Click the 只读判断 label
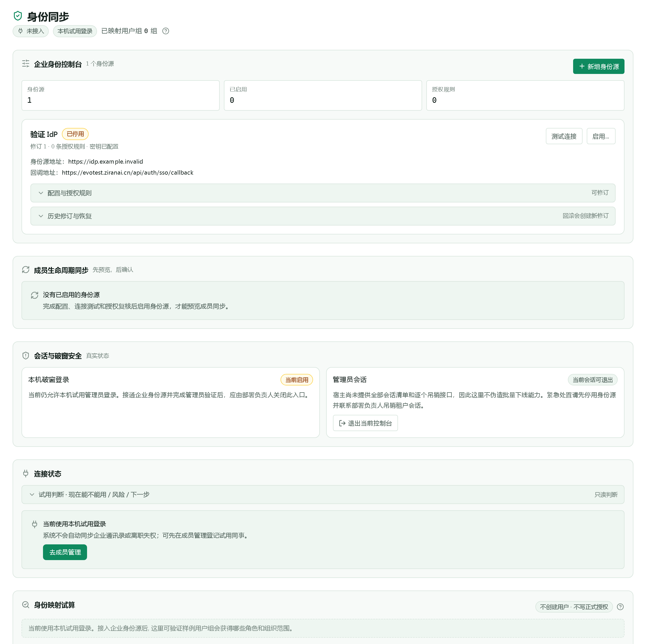The image size is (646, 644). 606,495
